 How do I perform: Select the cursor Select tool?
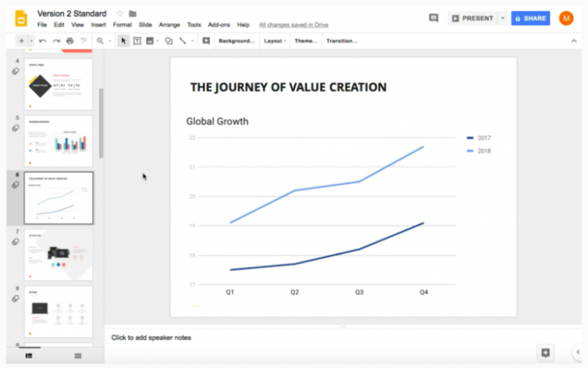point(123,41)
